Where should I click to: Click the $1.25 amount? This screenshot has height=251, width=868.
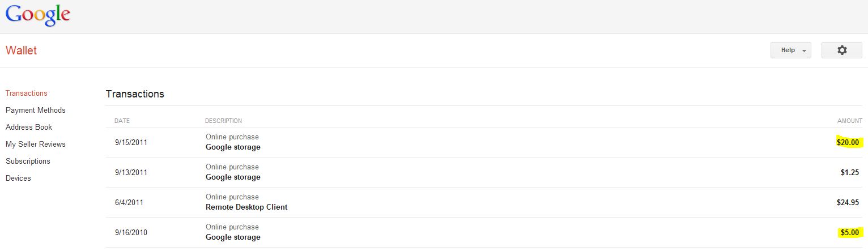tap(849, 172)
